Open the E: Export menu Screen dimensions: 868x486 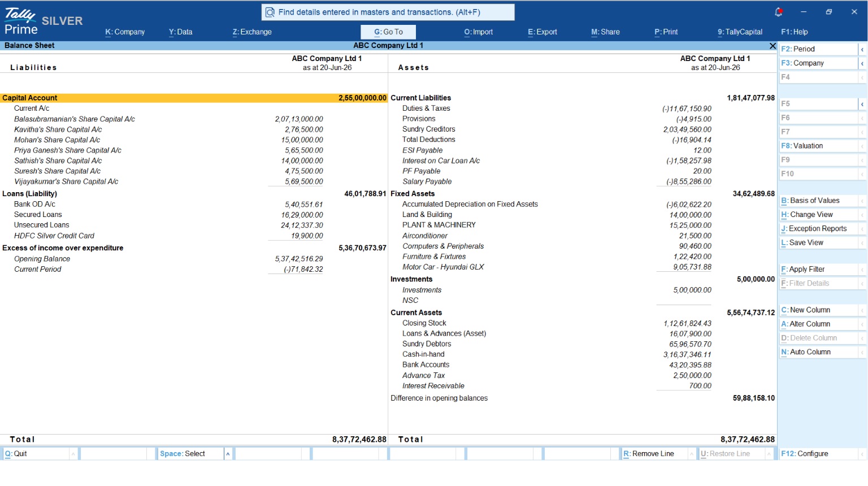point(542,32)
